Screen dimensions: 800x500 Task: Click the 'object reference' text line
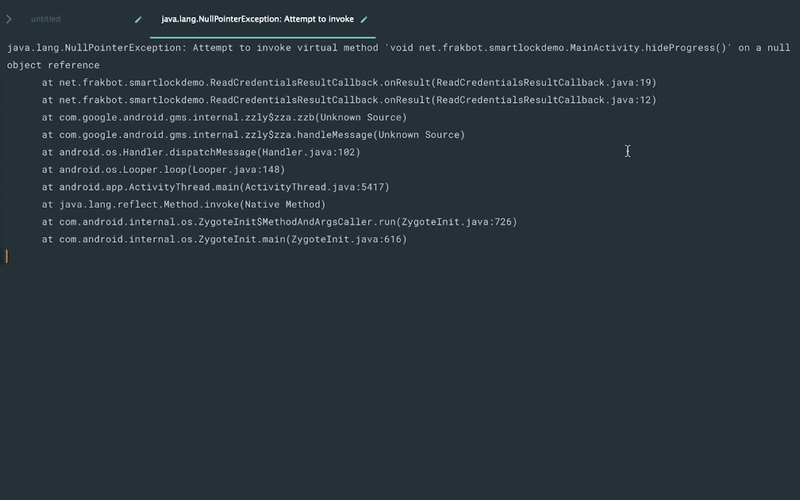click(x=53, y=65)
